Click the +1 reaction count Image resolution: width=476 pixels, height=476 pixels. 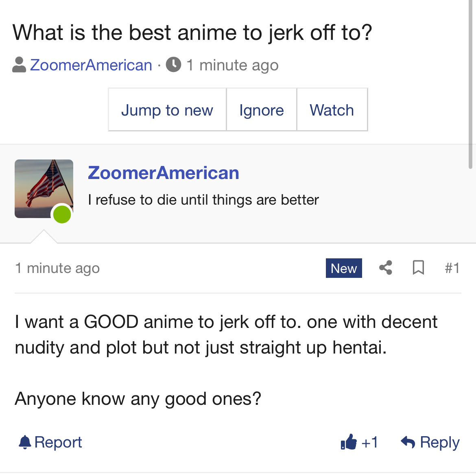pyautogui.click(x=370, y=442)
